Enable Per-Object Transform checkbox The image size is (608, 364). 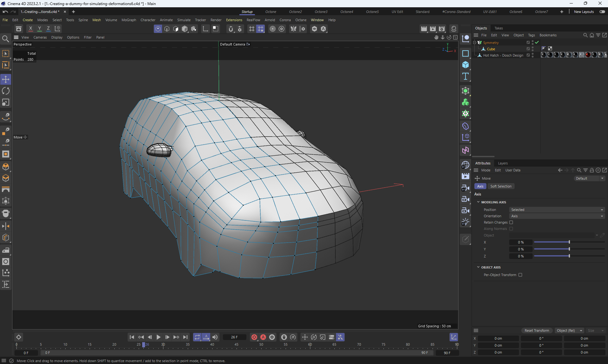(x=520, y=275)
